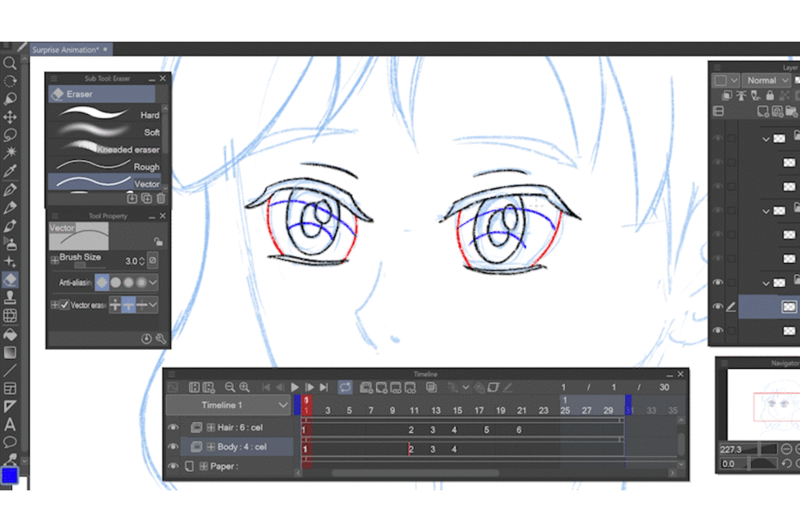Image resolution: width=800 pixels, height=532 pixels.
Task: Play the animation
Action: tap(295, 388)
